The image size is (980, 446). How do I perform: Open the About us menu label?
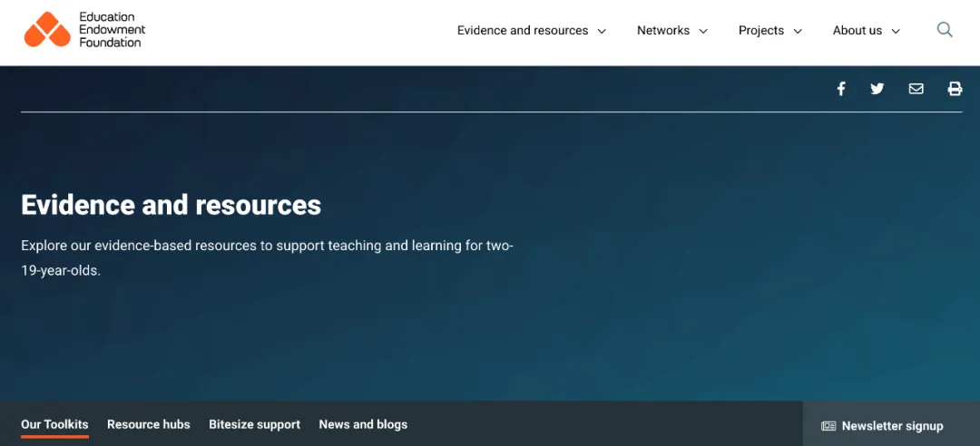point(857,31)
